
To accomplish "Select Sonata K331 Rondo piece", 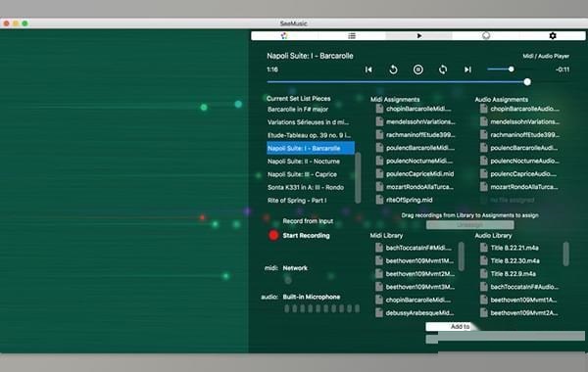I will (x=306, y=187).
